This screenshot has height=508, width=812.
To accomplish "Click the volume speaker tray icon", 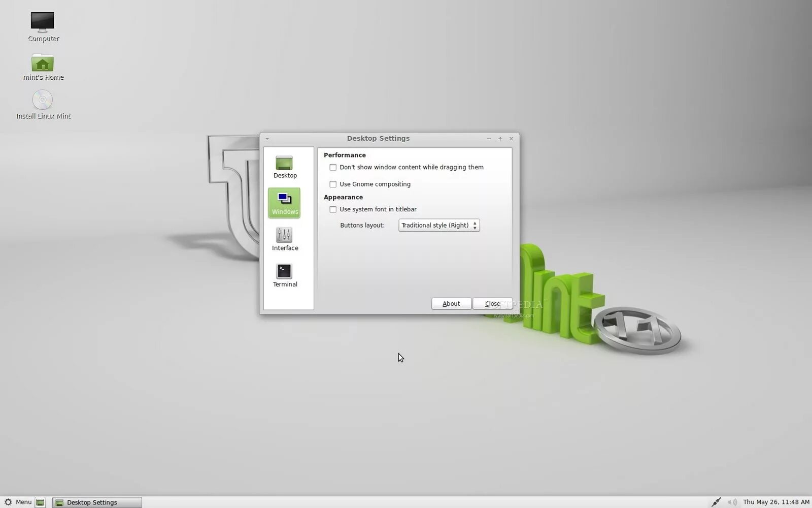I will point(732,502).
